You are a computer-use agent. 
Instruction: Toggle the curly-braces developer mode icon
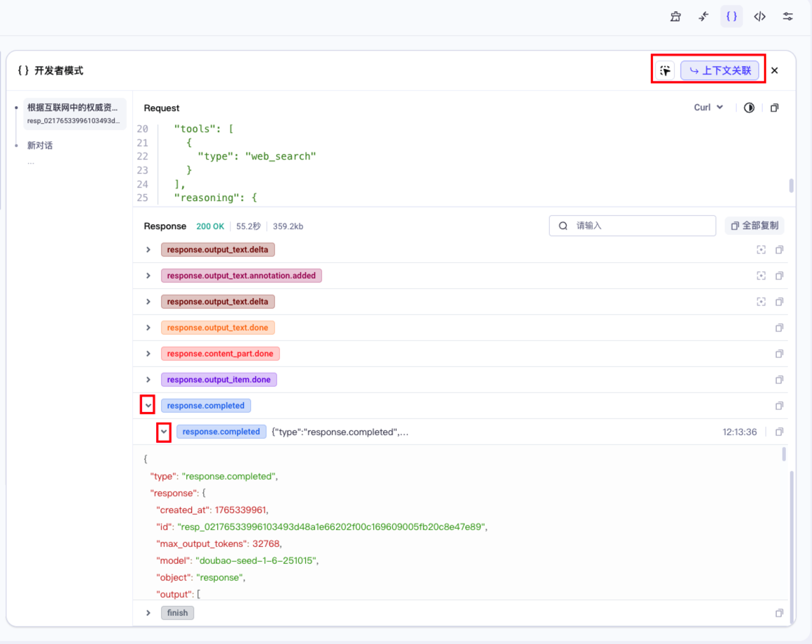731,17
